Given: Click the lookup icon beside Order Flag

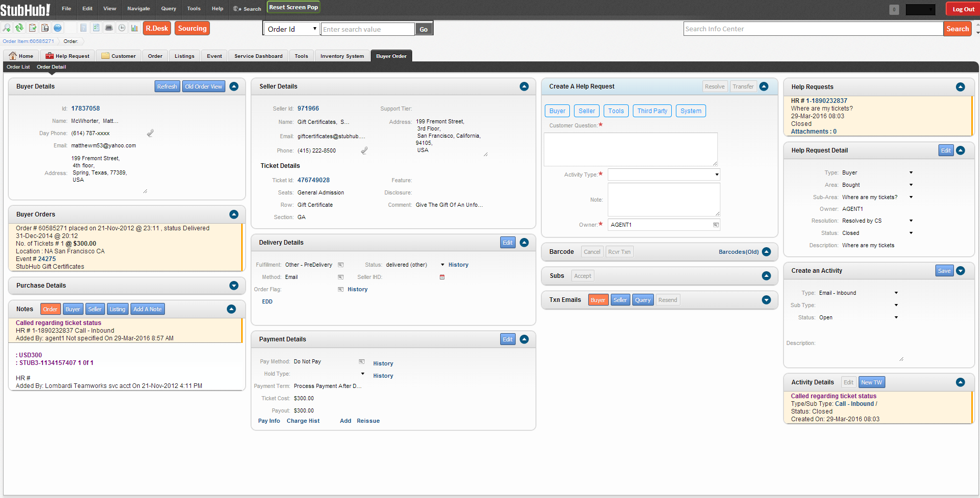Looking at the screenshot, I should click(340, 290).
